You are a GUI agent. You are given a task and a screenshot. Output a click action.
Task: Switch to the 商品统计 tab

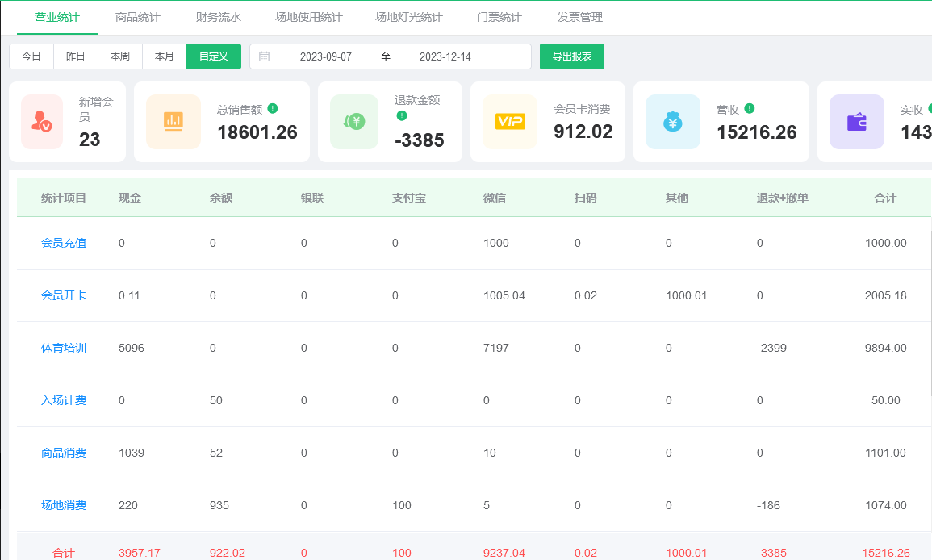coord(138,17)
